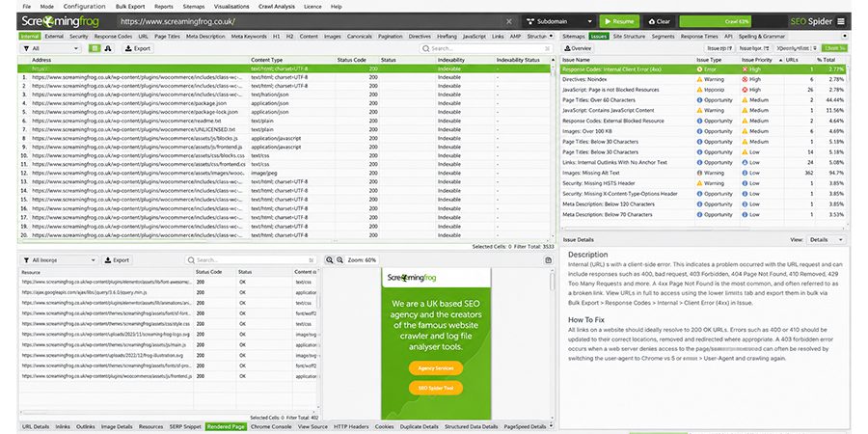Click Agency Services button in preview
Viewport: 868px width, 434px height.
click(x=436, y=368)
